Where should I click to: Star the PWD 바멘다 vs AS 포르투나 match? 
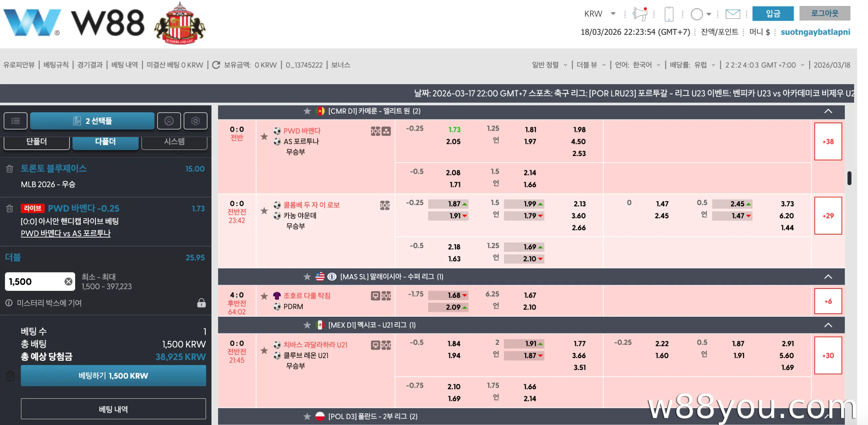[264, 137]
